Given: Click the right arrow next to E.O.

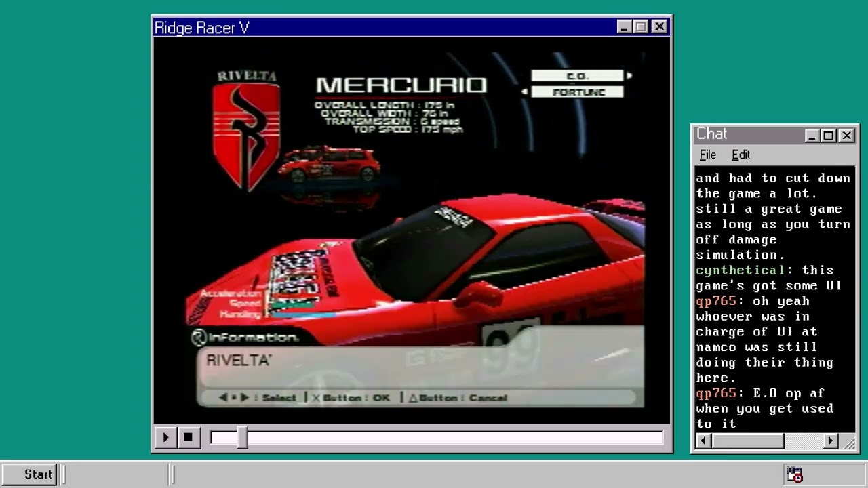Looking at the screenshot, I should [629, 76].
